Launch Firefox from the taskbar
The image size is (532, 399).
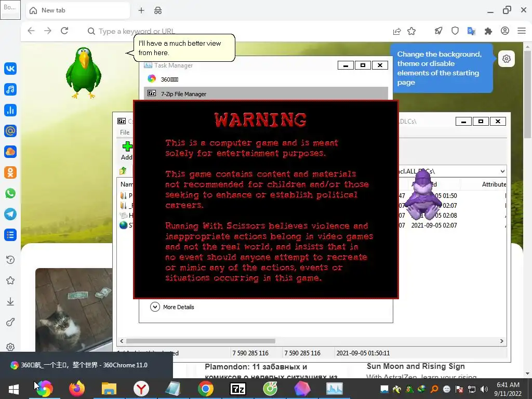pyautogui.click(x=77, y=389)
